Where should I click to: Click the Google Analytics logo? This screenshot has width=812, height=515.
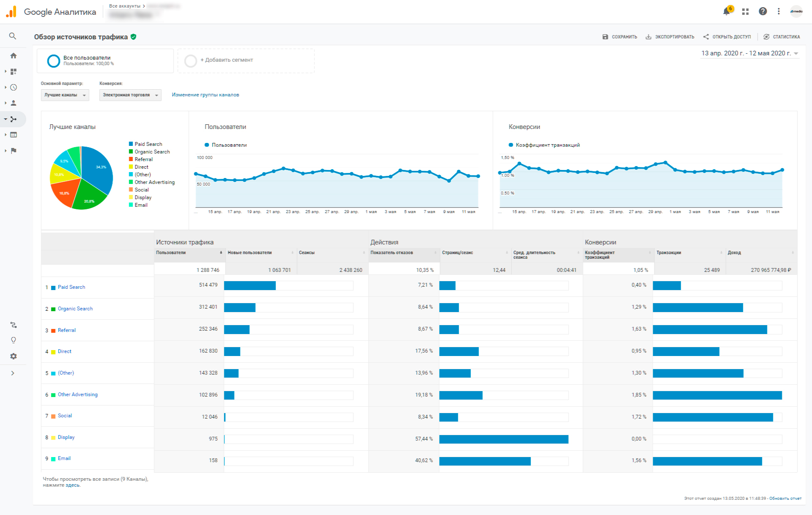tap(11, 11)
